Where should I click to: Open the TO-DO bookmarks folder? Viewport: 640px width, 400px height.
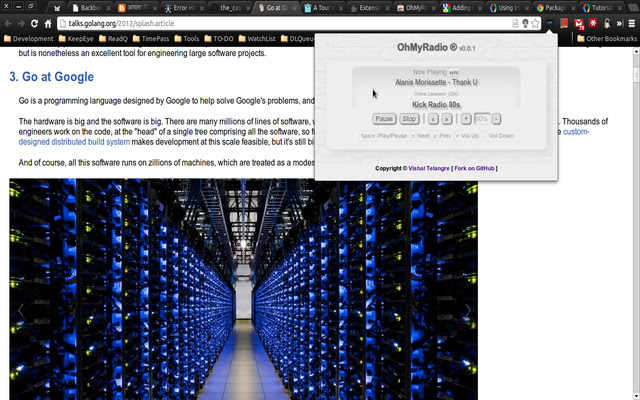pyautogui.click(x=219, y=39)
